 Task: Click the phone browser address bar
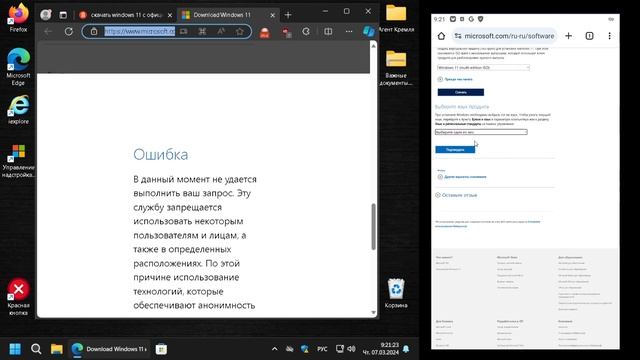coord(504,36)
